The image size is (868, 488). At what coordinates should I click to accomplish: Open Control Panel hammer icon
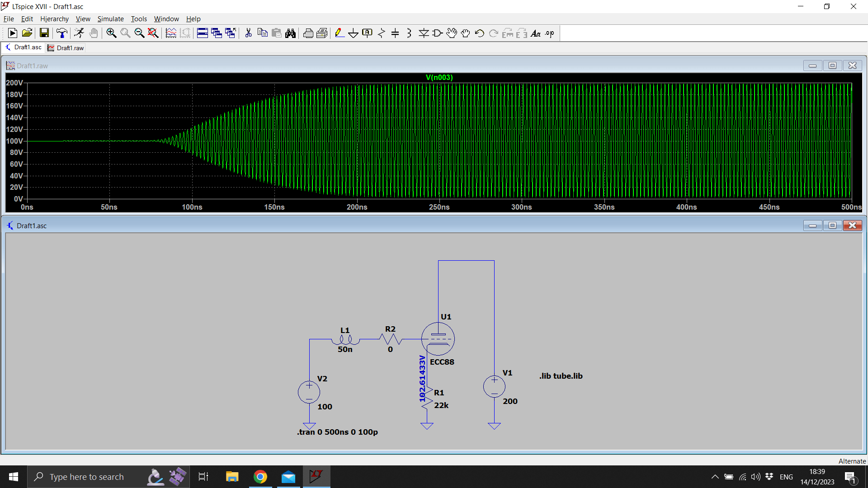point(62,33)
